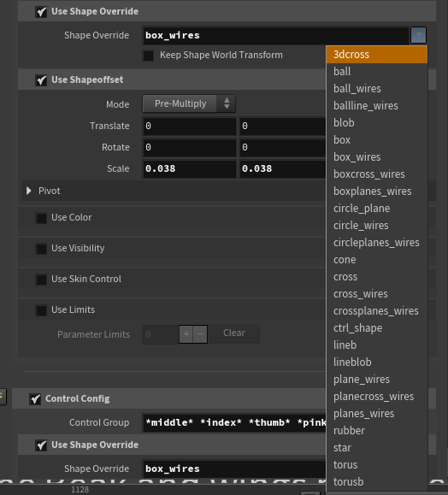Open the Shape Override dropdown arrow
448x495 pixels.
click(418, 35)
